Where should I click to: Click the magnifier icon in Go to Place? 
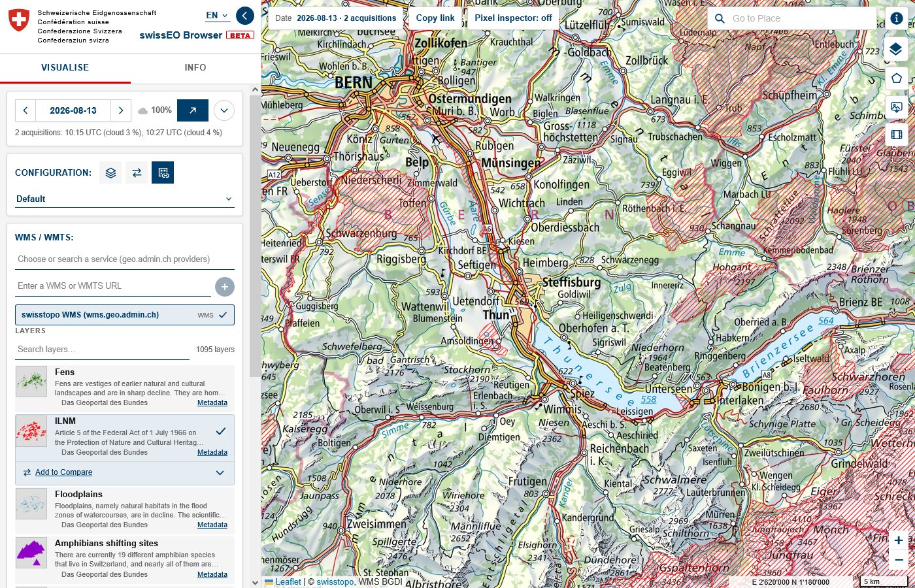[x=720, y=18]
